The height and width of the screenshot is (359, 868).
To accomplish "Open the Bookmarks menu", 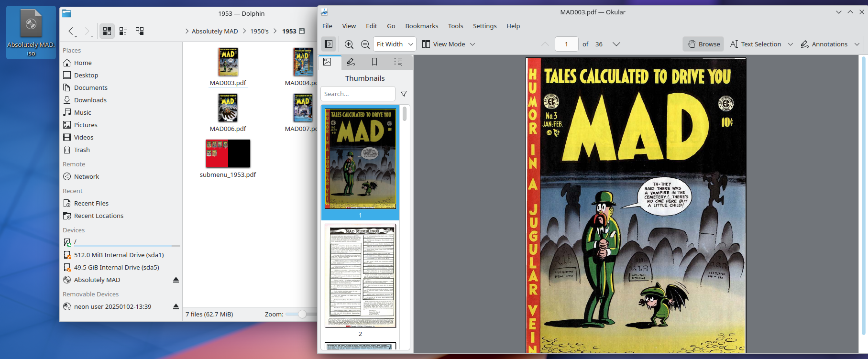I will click(x=421, y=26).
